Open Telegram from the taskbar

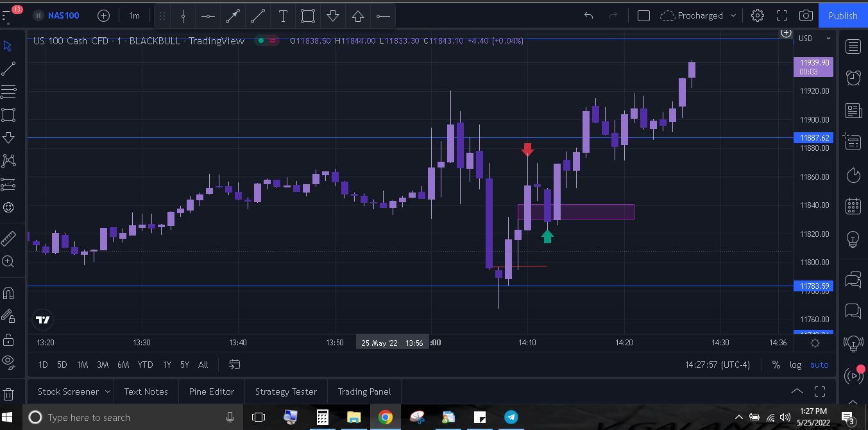tap(511, 418)
